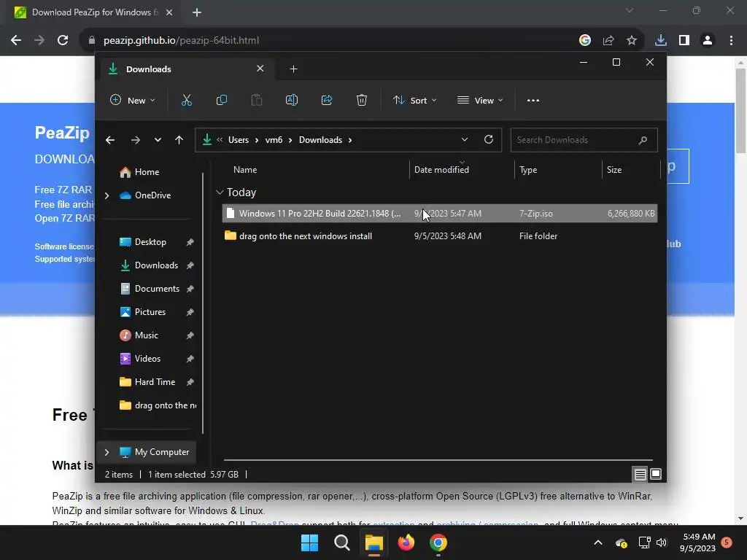Select the PeaZip Chrome tab
Image resolution: width=747 pixels, height=560 pixels.
(93, 12)
